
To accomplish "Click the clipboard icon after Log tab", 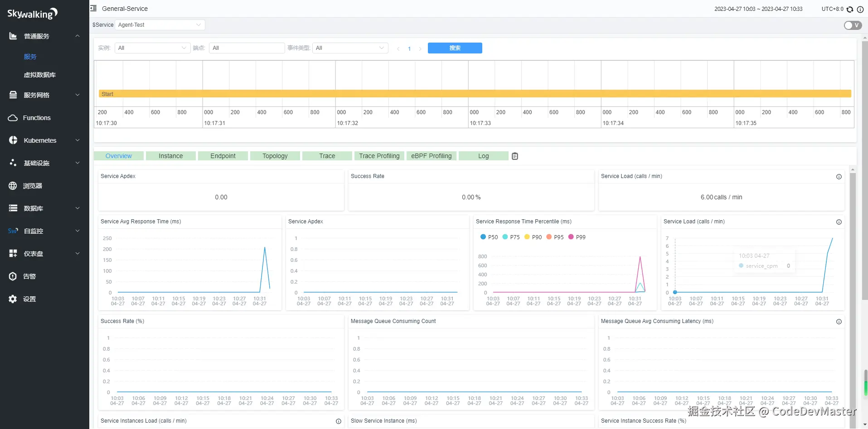I will (x=515, y=156).
